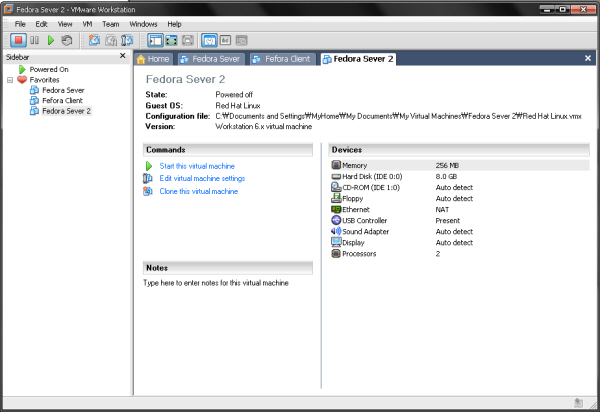Viewport: 600px width, 412px height.
Task: Toggle the Show Sidebar toolbar icon
Action: (x=155, y=40)
